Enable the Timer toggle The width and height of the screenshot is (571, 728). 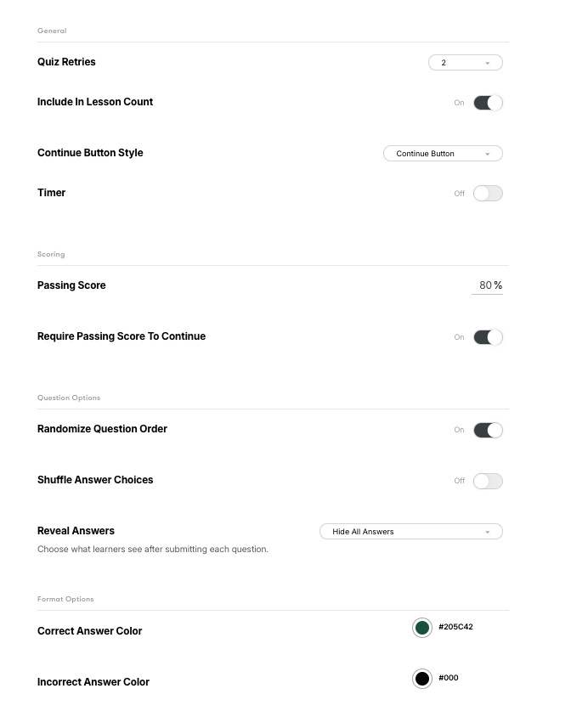(x=488, y=194)
